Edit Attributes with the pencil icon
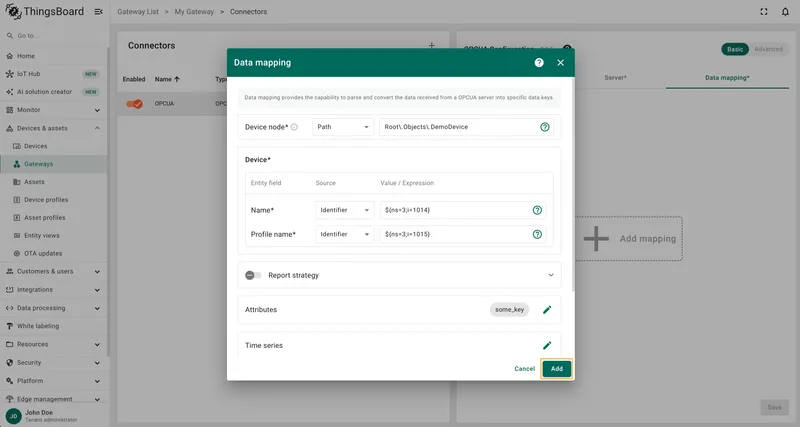800x427 pixels. pos(547,310)
